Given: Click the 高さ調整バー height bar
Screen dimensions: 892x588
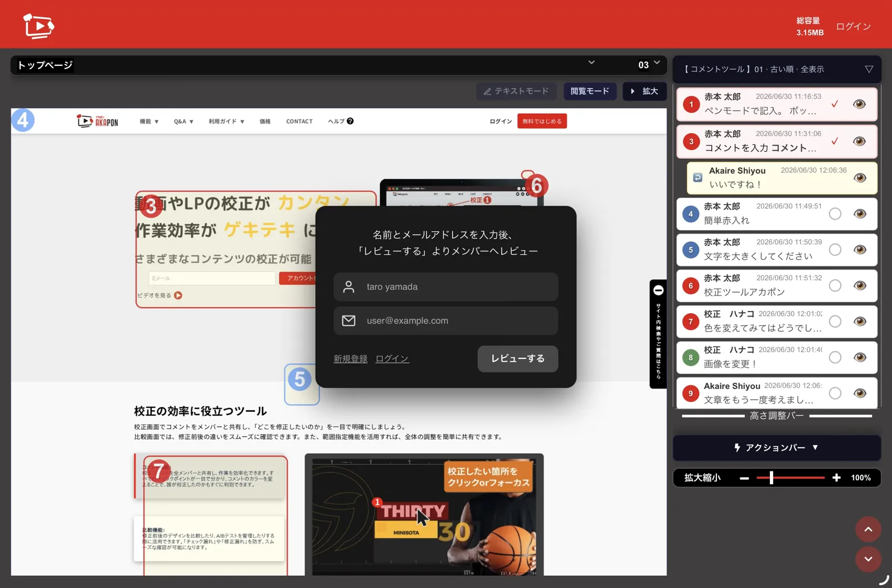Looking at the screenshot, I should click(x=777, y=416).
